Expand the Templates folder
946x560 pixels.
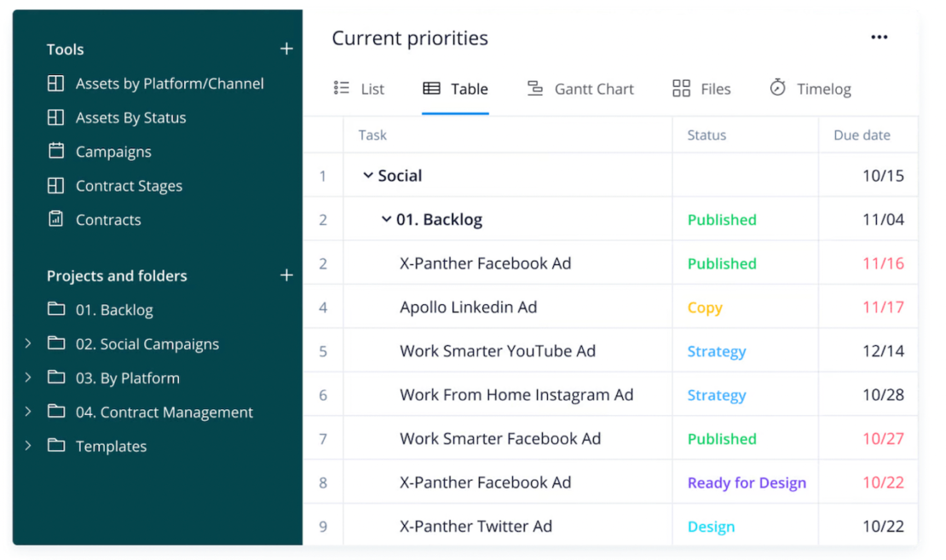point(27,446)
